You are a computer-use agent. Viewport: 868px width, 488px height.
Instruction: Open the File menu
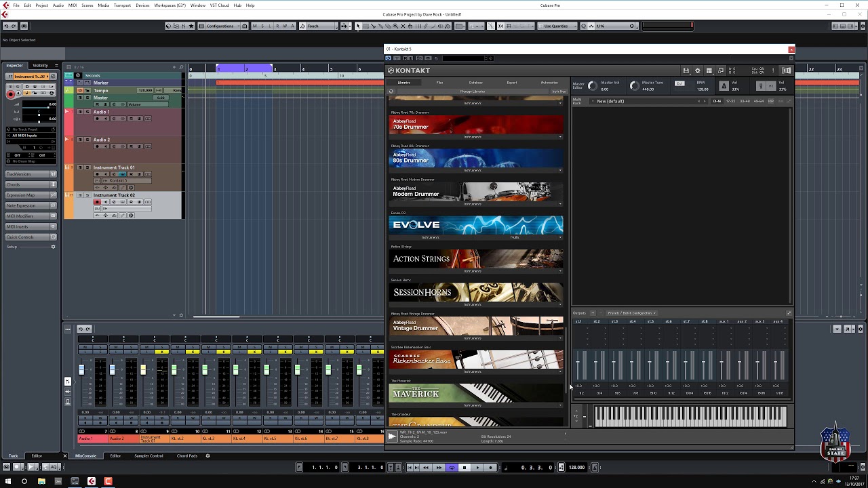(x=16, y=5)
